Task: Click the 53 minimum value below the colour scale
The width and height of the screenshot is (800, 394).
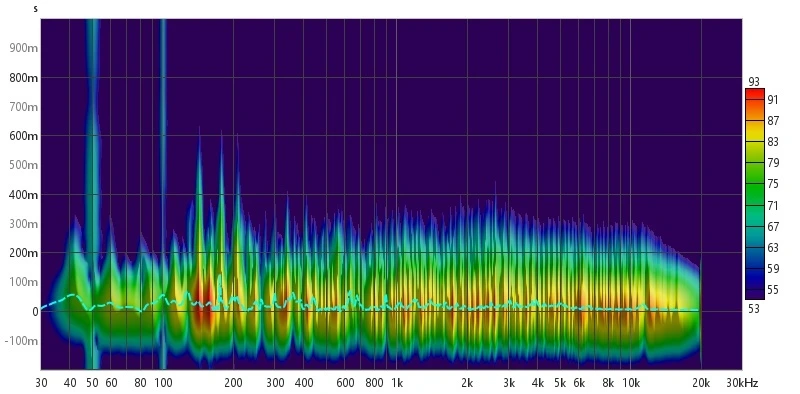Action: point(755,309)
